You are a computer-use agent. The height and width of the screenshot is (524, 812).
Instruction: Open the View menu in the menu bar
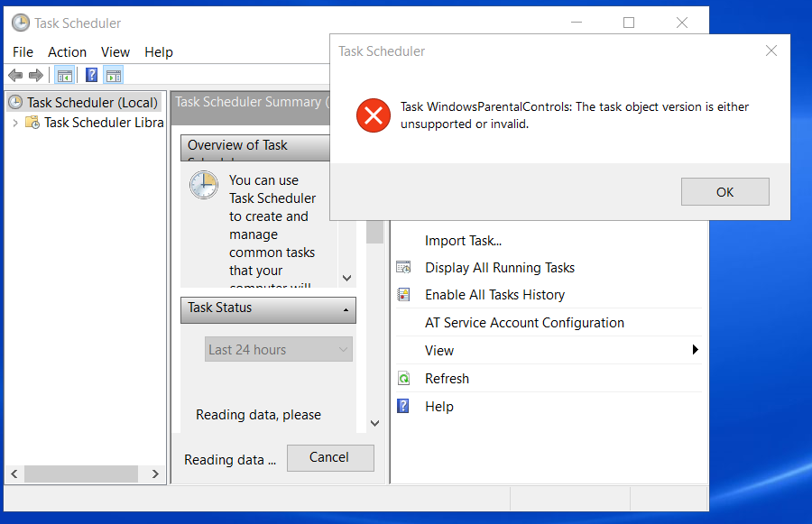point(115,51)
